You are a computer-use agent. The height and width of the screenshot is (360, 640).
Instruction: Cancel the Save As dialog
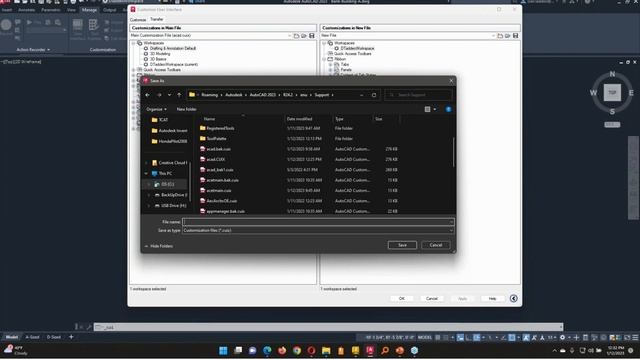point(436,245)
